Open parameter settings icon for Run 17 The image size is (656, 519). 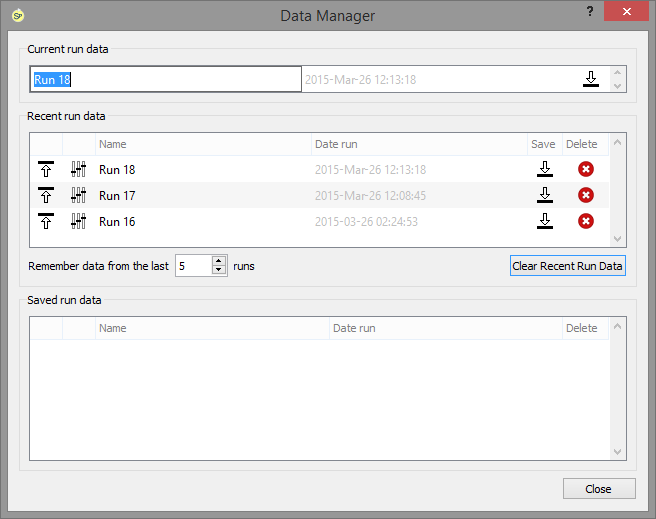click(78, 195)
